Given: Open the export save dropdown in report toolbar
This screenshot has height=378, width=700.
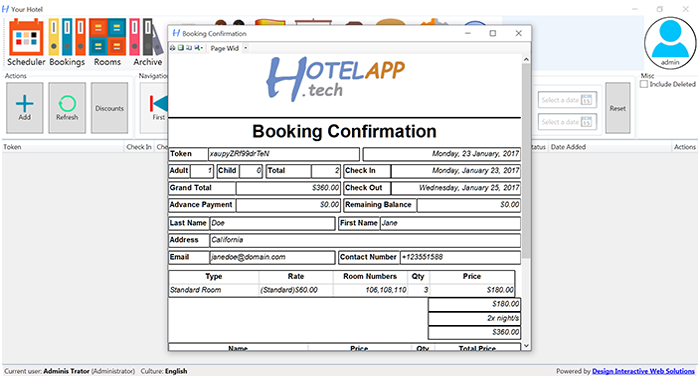Looking at the screenshot, I should point(198,48).
